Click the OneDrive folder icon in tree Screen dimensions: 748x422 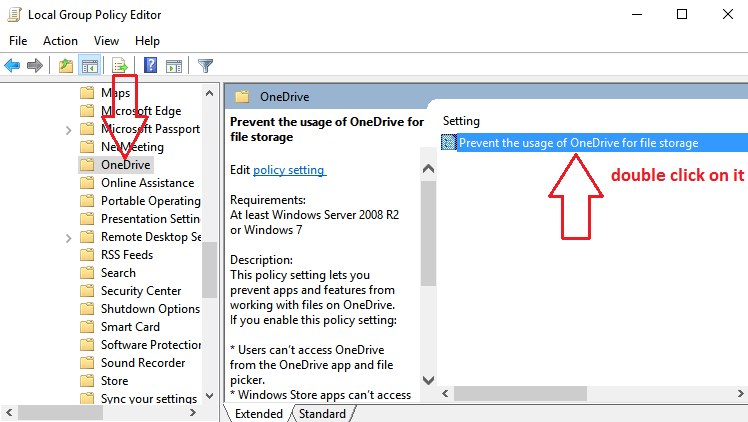[87, 165]
